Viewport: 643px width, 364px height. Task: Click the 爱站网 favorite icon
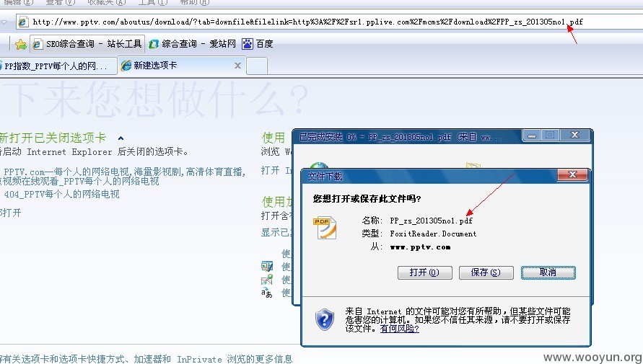click(x=154, y=44)
